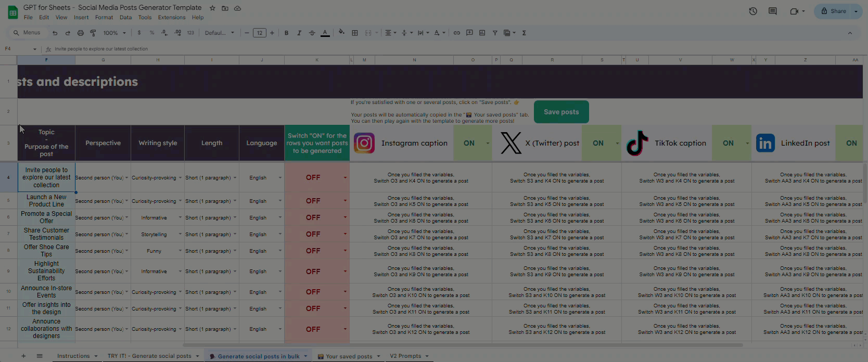Open the borders tool
Screen dimensions: 868x362
[355, 33]
